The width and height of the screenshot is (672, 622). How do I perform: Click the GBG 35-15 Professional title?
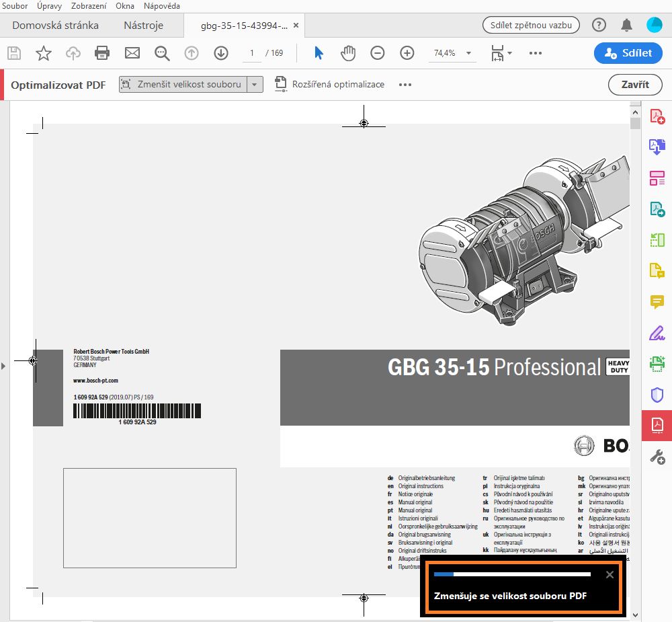click(494, 367)
